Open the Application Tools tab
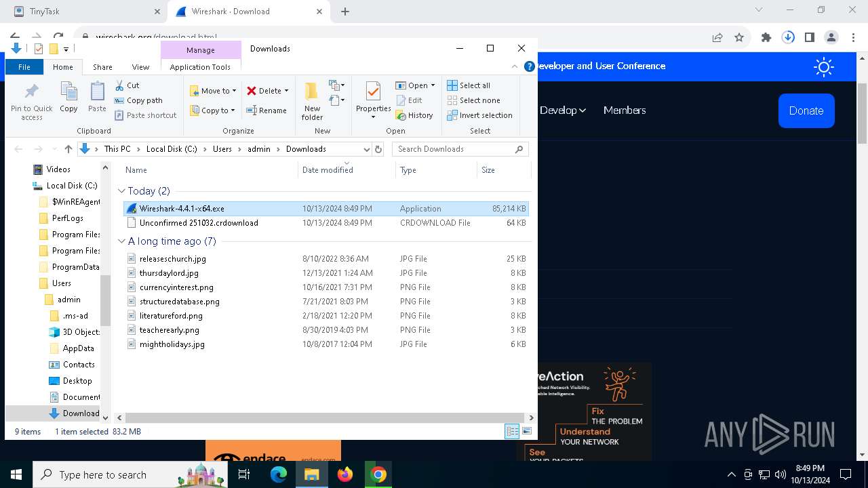868x488 pixels. tap(200, 67)
